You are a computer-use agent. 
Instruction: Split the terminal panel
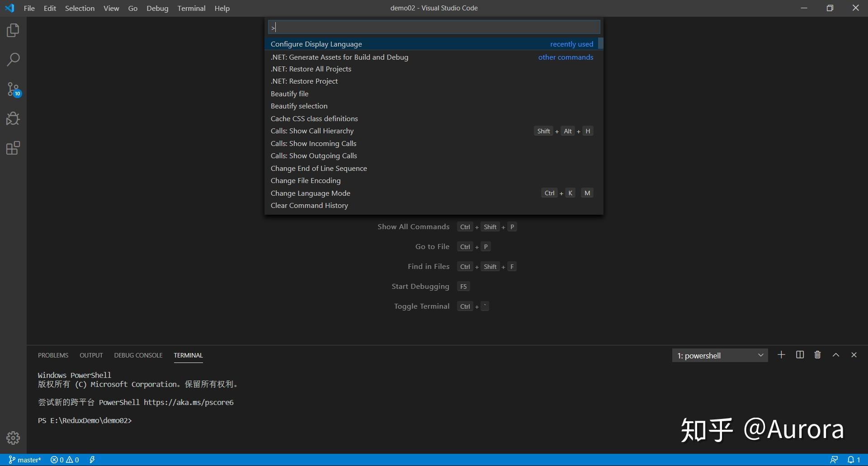click(799, 355)
